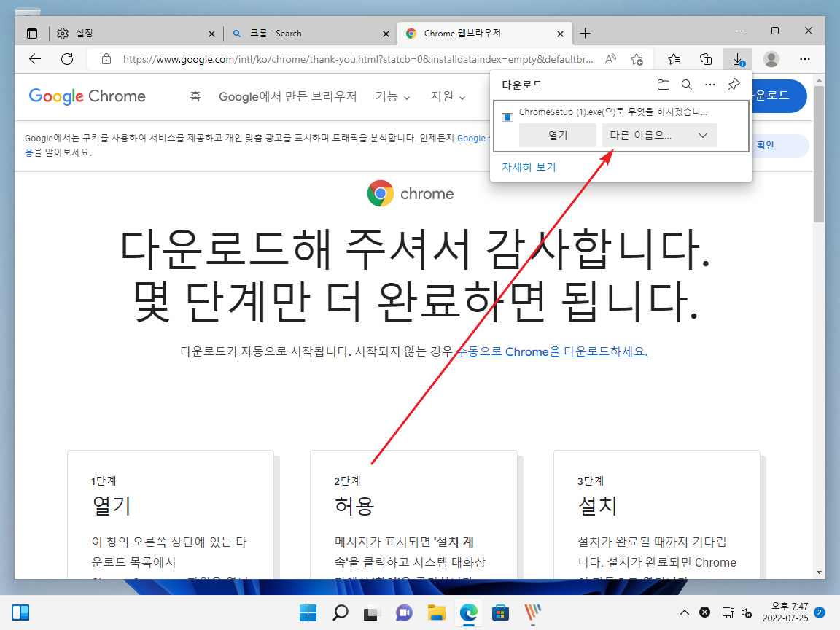Click the Google link in cookie notice
The image size is (840, 630).
(471, 139)
